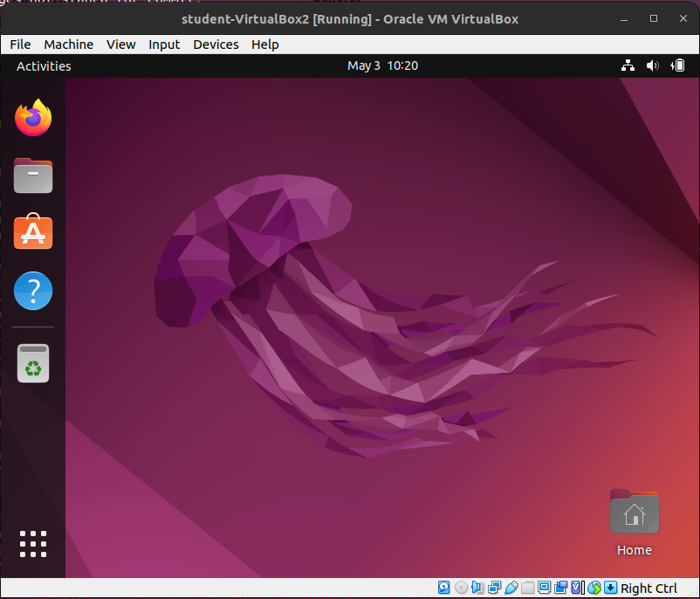This screenshot has width=700, height=599.
Task: Click the Right Ctrl host key indicator
Action: 649,588
